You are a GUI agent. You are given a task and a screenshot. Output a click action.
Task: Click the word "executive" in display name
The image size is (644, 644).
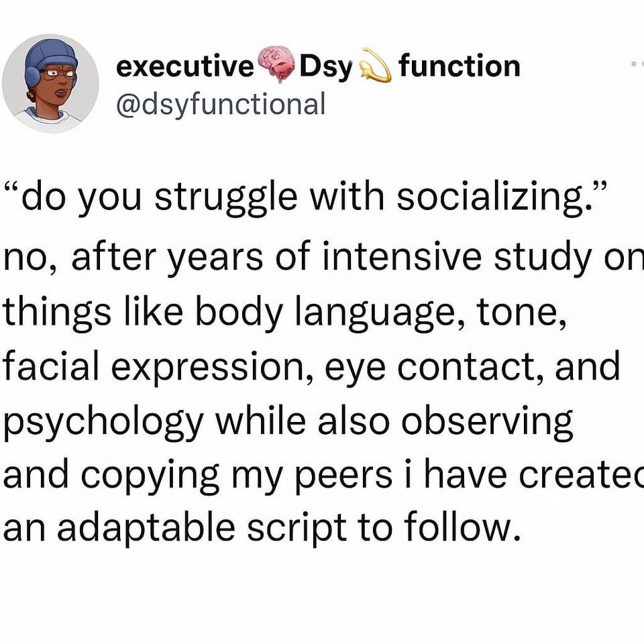coord(185,67)
